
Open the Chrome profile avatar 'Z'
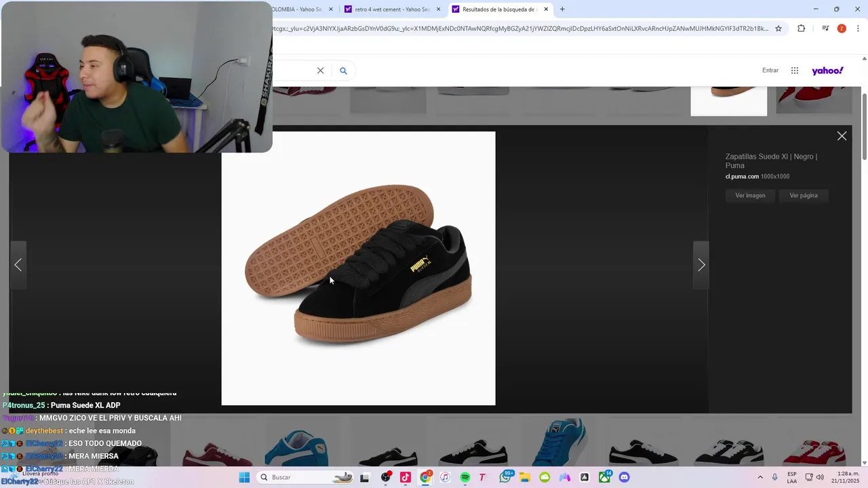(x=842, y=28)
